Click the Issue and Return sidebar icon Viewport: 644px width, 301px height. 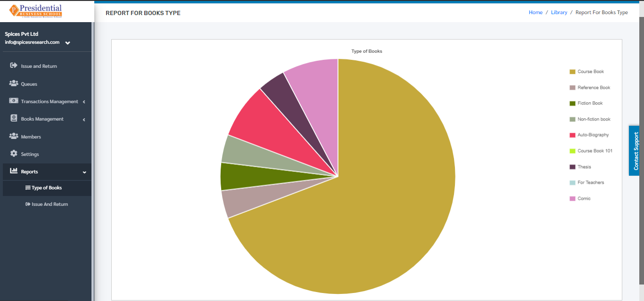pos(14,65)
